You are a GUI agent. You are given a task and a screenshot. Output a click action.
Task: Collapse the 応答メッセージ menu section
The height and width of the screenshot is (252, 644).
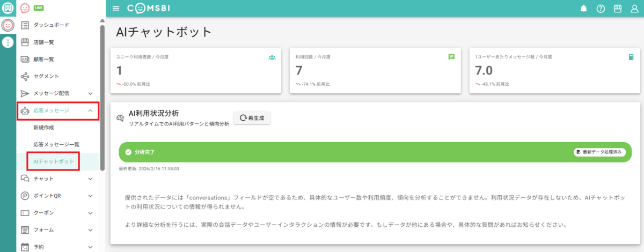click(x=90, y=110)
